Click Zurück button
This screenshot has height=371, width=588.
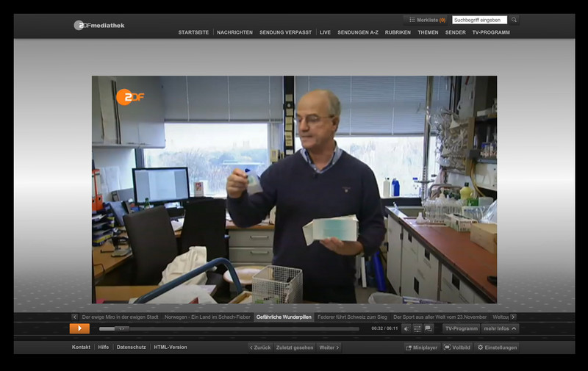click(x=260, y=347)
